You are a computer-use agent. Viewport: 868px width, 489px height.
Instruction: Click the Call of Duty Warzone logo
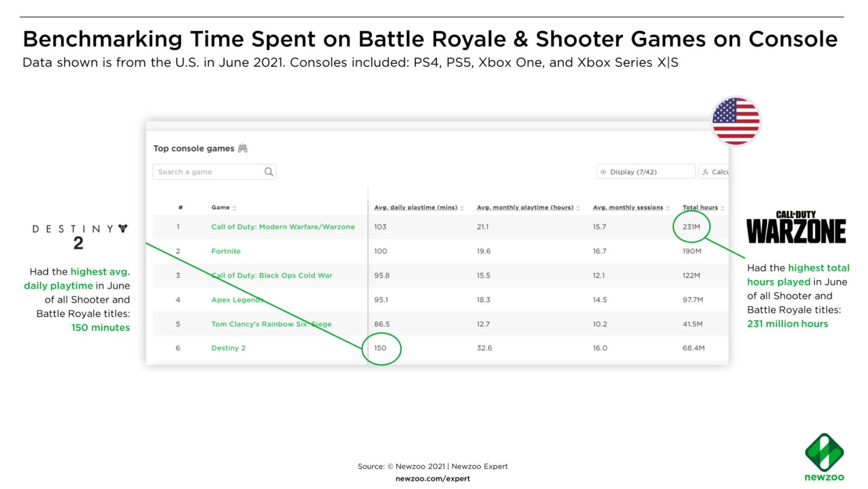(796, 227)
